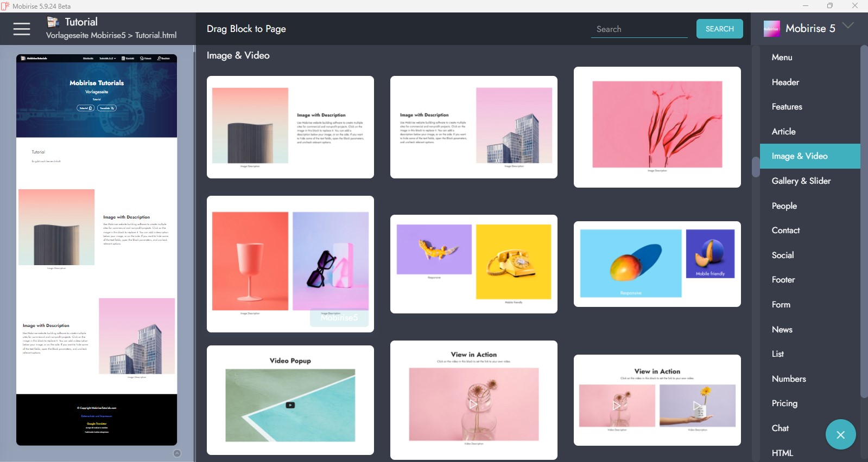The width and height of the screenshot is (868, 462).
Task: Open the List block category
Action: (x=778, y=354)
